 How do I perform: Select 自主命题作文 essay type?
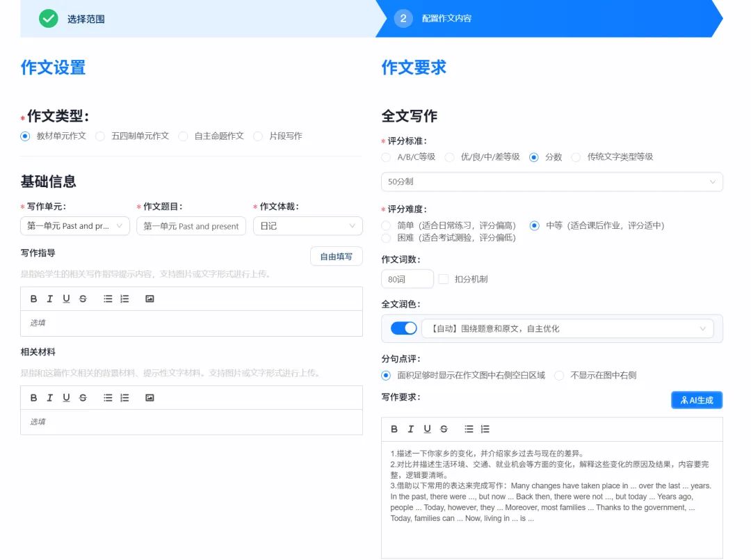point(183,136)
